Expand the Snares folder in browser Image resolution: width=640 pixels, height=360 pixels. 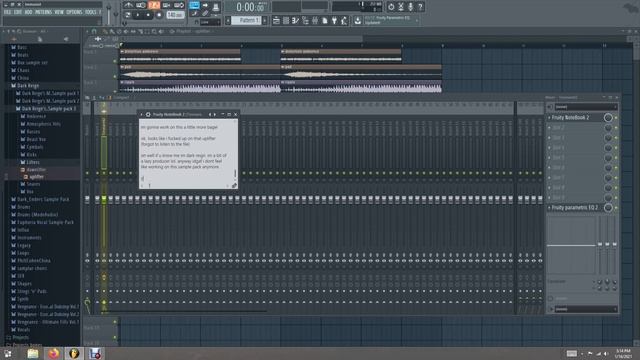(x=33, y=184)
